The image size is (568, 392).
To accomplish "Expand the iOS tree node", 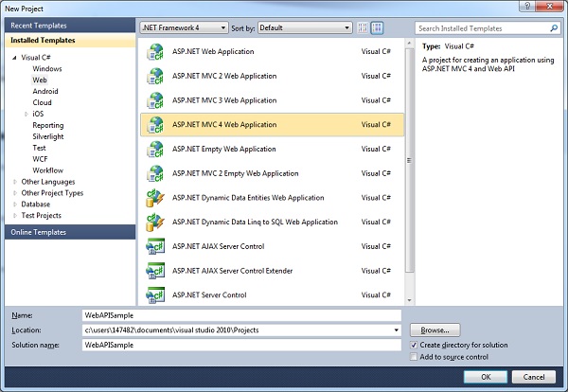I will click(x=27, y=115).
